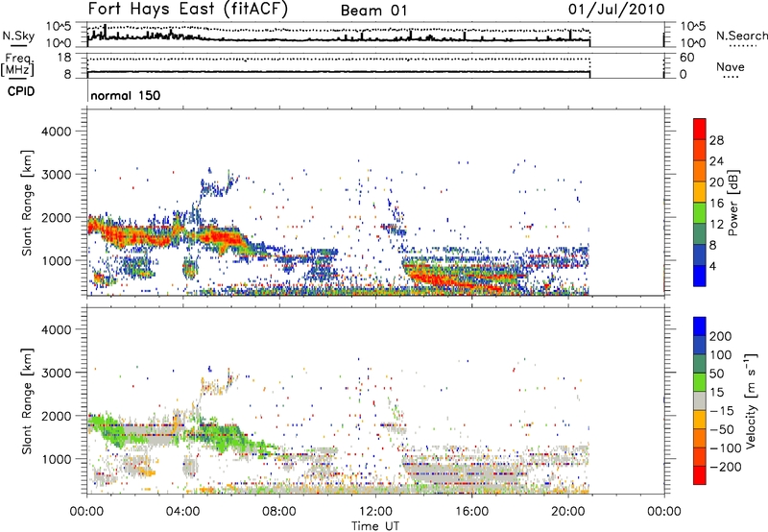Image resolution: width=768 pixels, height=532 pixels.
Task: Click the '−100' label on Velocity colorbar
Action: [725, 448]
